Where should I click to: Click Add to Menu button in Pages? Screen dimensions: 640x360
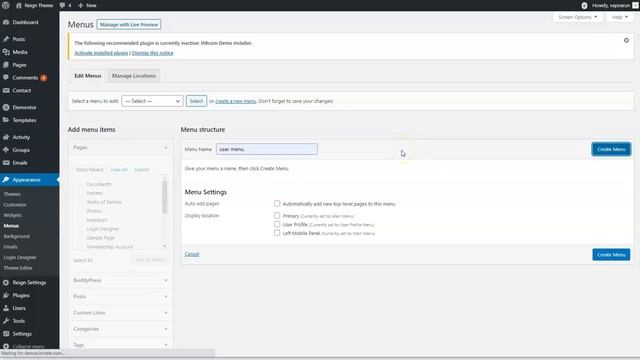[149, 260]
